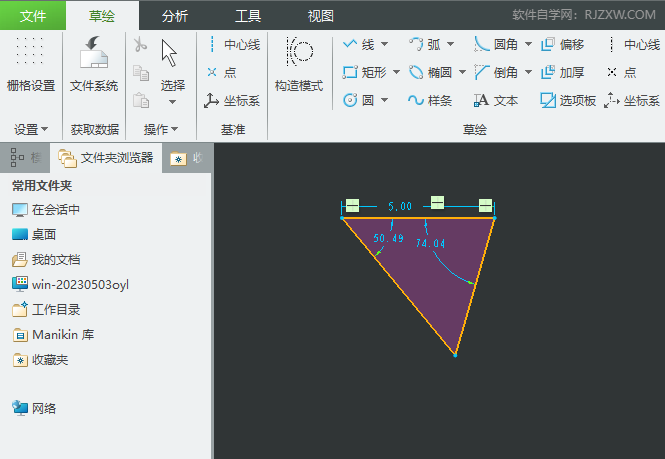Switch to the 视图 ribbon tab
This screenshot has width=665, height=459.
tap(320, 16)
